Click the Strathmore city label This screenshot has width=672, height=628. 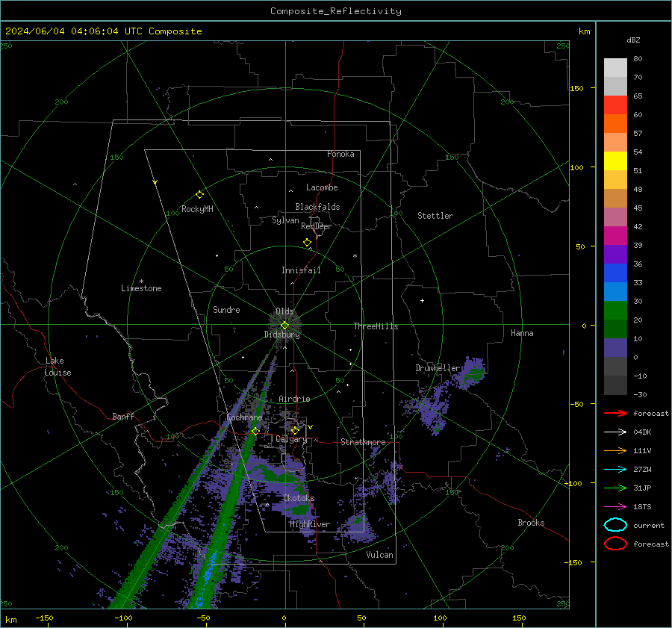[363, 442]
